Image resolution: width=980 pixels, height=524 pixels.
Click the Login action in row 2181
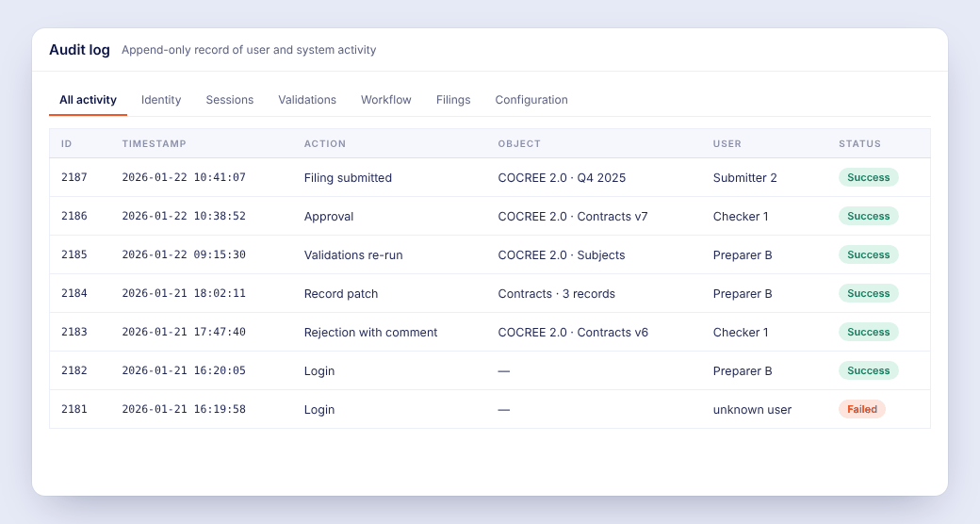319,410
